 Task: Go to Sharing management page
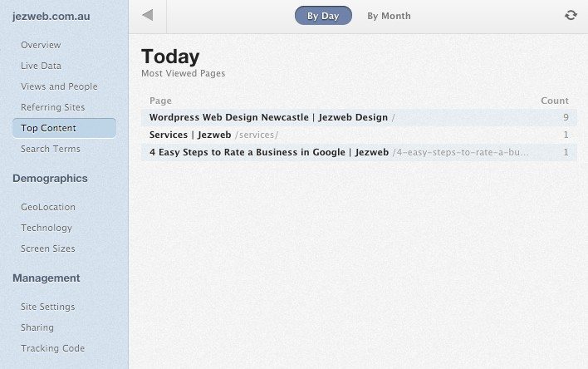pyautogui.click(x=37, y=327)
